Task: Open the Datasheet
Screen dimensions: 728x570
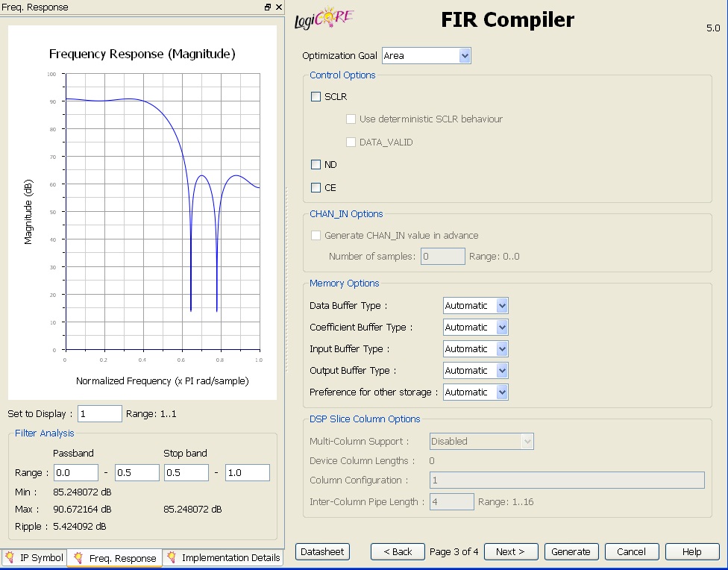Action: [x=322, y=552]
